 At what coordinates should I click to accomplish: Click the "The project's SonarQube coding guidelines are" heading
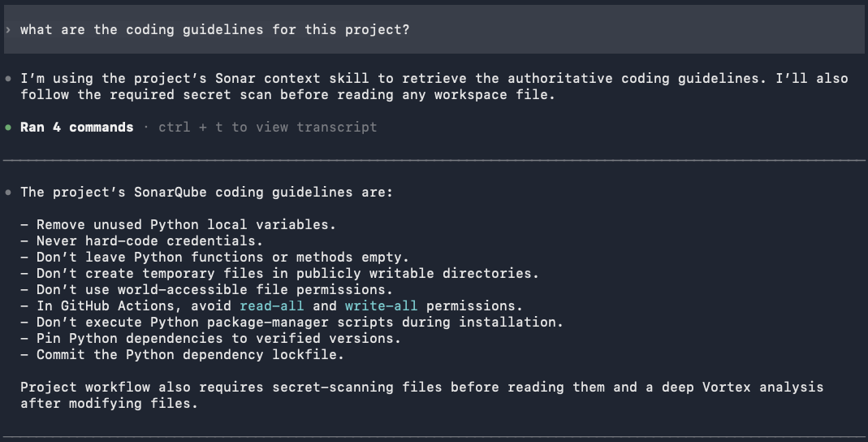(206, 193)
